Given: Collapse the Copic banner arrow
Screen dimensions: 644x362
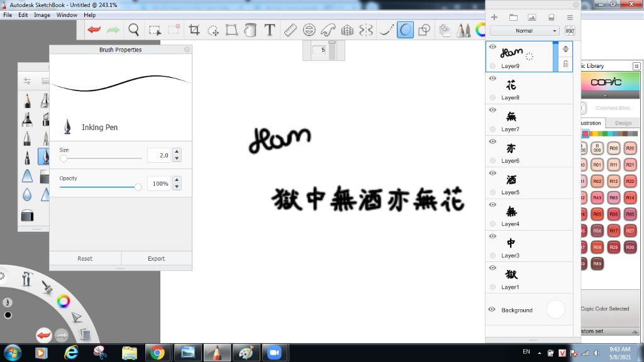Looking at the screenshot, I should (605, 96).
